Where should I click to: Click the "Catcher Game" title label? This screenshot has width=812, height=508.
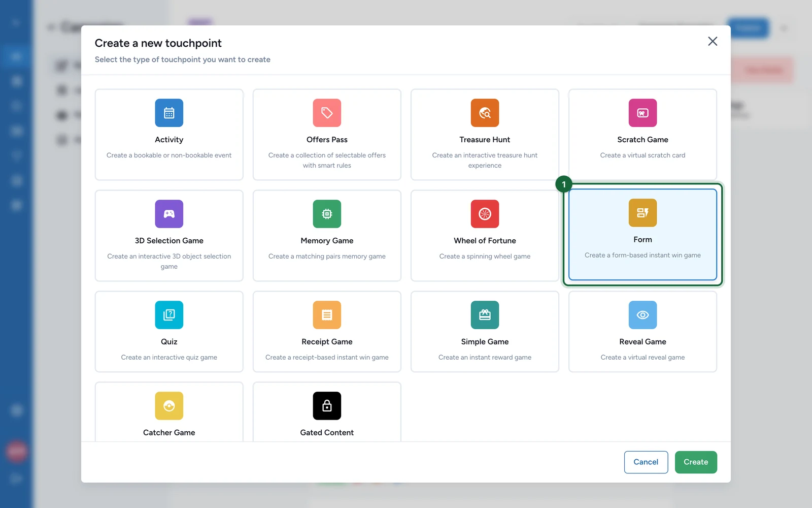169,433
